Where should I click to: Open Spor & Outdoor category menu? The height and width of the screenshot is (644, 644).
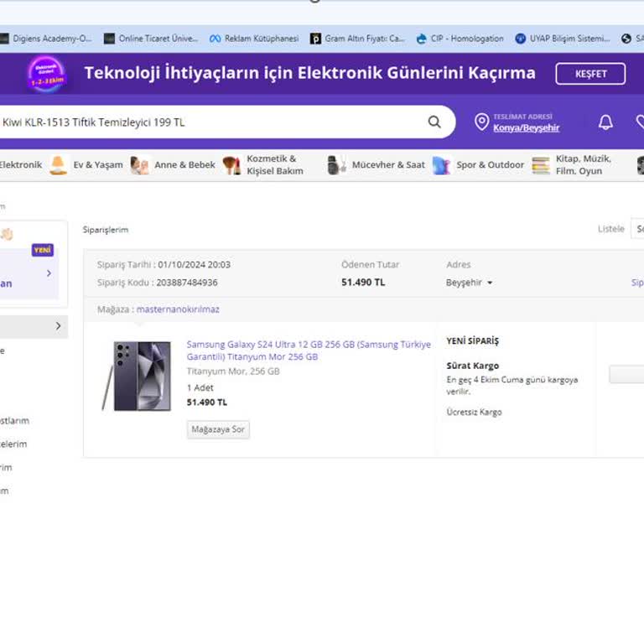pos(490,165)
